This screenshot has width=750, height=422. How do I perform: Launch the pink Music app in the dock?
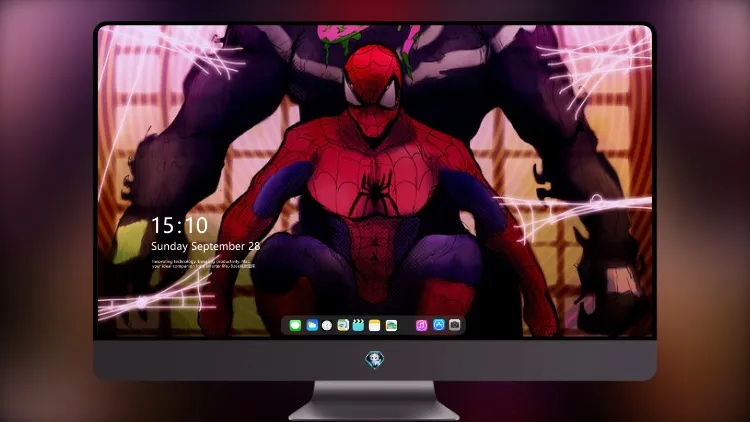(x=421, y=326)
